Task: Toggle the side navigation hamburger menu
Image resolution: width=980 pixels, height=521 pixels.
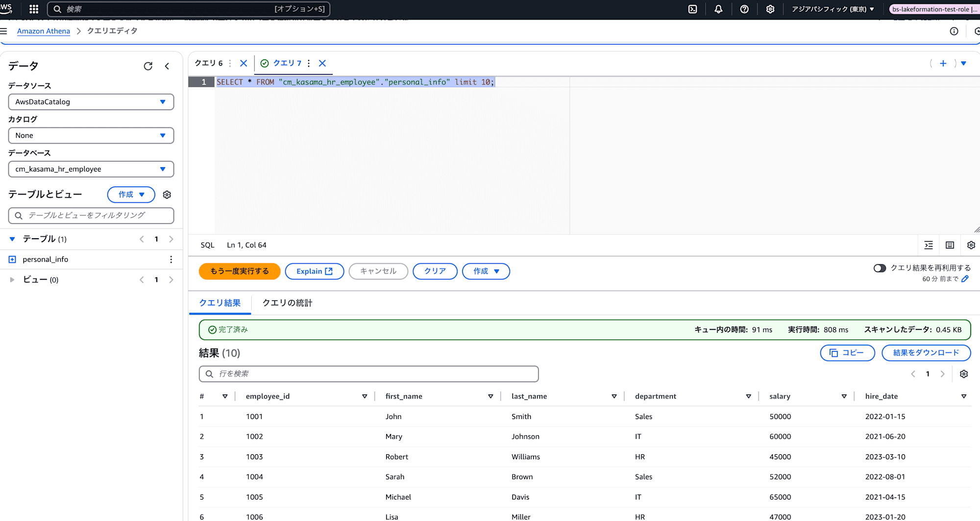Action: point(4,31)
